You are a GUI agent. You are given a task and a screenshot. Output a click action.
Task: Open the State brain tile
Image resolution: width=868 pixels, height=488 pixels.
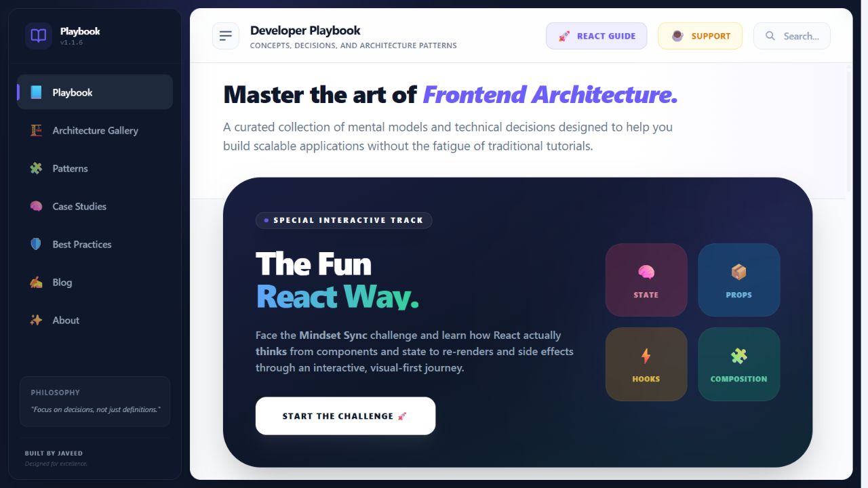point(646,280)
